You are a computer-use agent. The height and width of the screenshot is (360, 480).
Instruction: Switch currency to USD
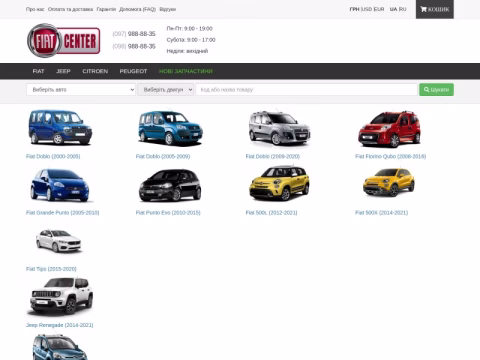367,9
